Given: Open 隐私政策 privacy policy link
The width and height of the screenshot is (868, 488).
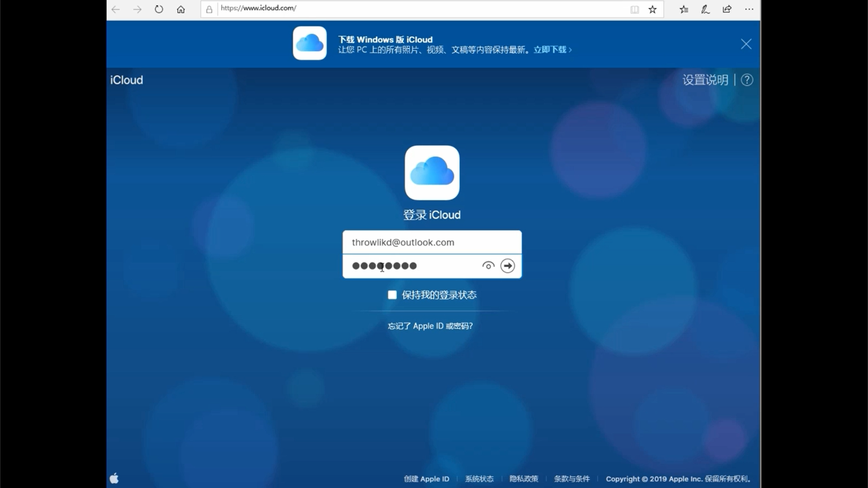Looking at the screenshot, I should [523, 479].
